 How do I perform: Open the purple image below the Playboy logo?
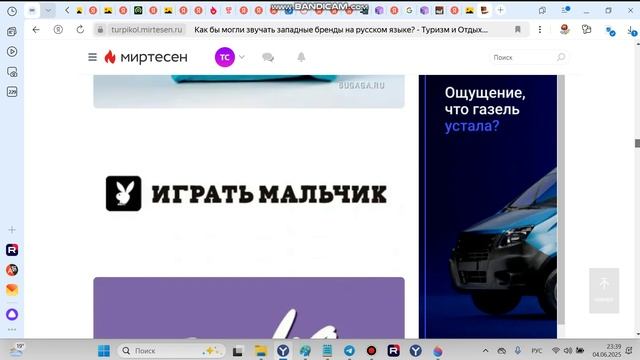(249, 308)
